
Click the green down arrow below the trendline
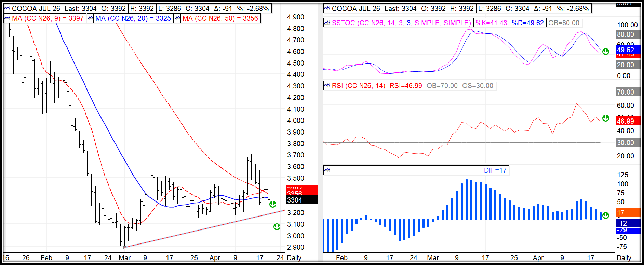[277, 227]
